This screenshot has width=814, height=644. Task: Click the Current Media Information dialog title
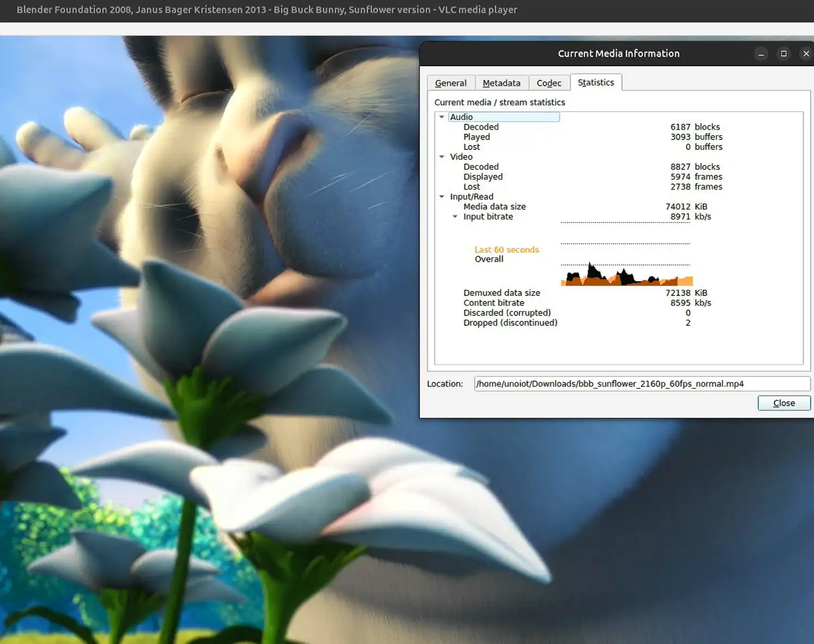(x=618, y=53)
